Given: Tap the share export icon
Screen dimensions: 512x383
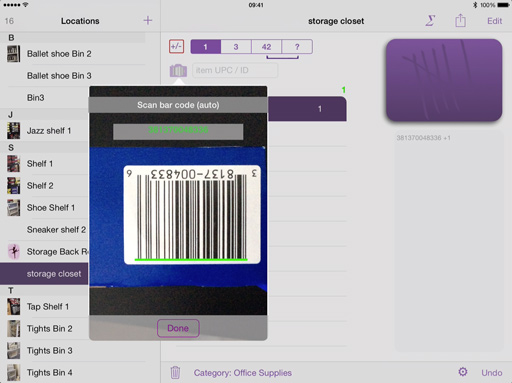Looking at the screenshot, I should (x=460, y=21).
